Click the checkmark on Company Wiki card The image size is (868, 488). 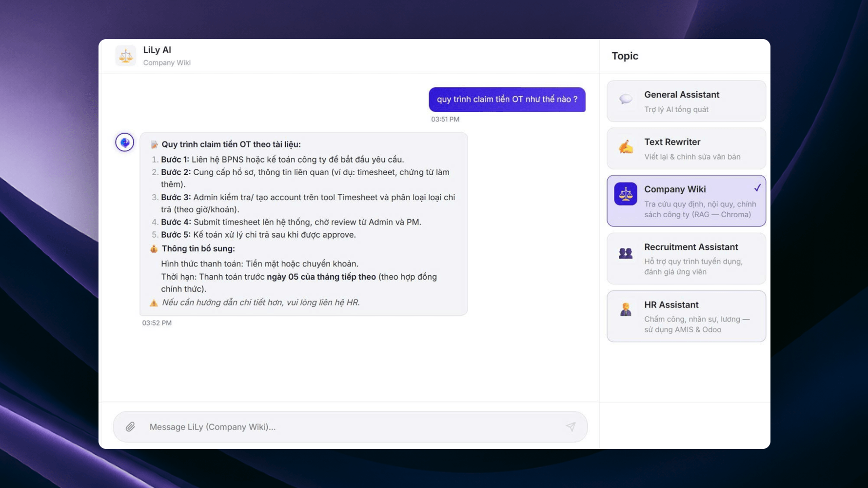pos(757,188)
